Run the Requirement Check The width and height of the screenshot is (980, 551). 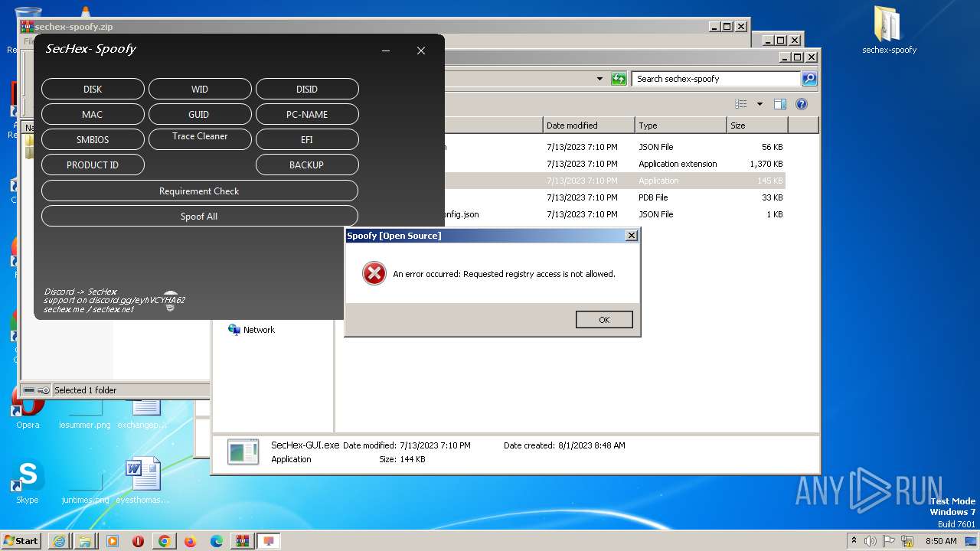click(x=200, y=191)
